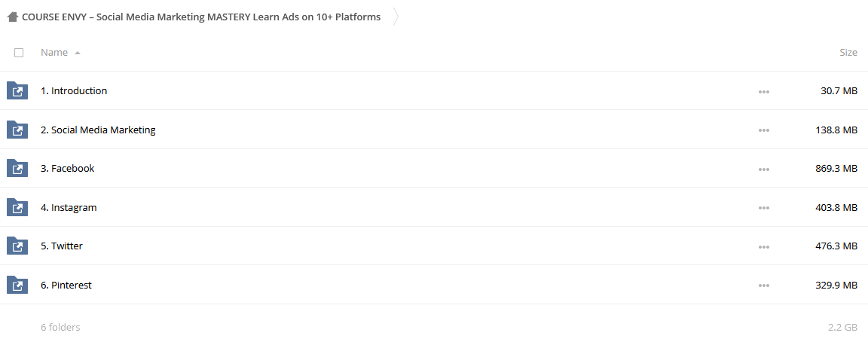Image resolution: width=868 pixels, height=339 pixels.
Task: Toggle the sort arrow next to Name
Action: pos(78,53)
